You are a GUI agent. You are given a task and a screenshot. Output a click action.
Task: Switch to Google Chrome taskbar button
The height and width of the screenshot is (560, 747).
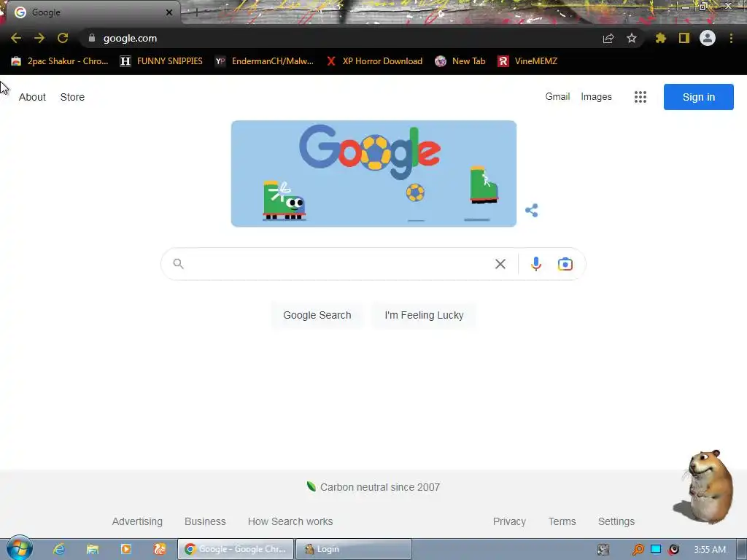pos(236,549)
